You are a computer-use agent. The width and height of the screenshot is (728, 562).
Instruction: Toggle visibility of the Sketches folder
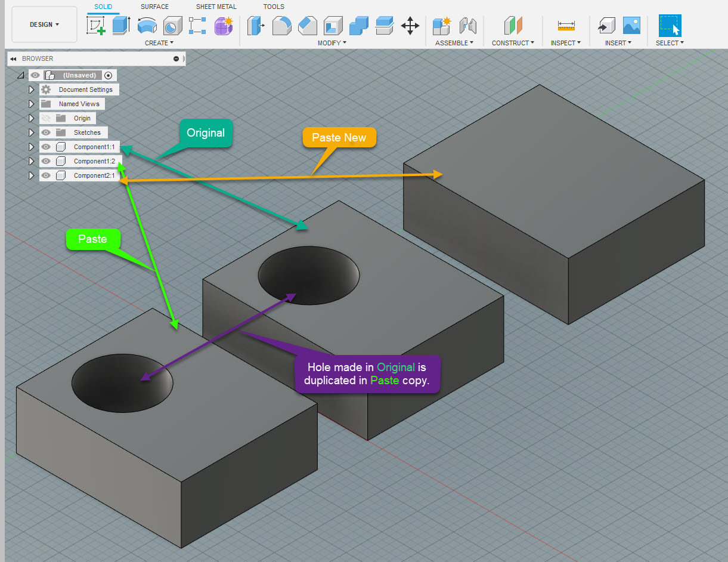46,132
